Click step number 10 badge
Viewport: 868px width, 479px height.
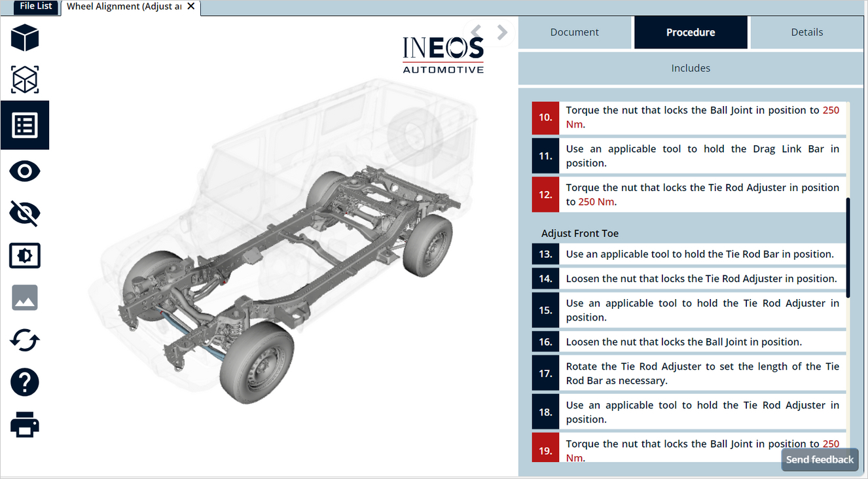pos(545,118)
